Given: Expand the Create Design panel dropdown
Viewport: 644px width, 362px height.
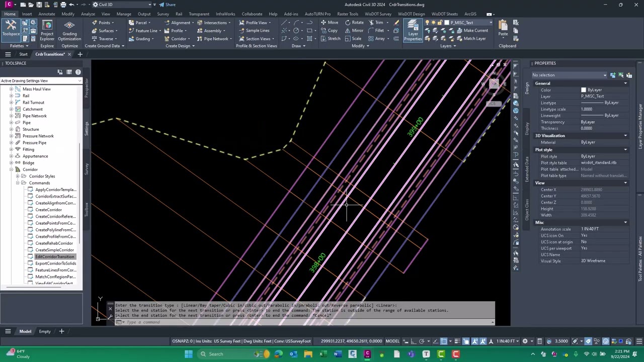Looking at the screenshot, I should tap(181, 46).
